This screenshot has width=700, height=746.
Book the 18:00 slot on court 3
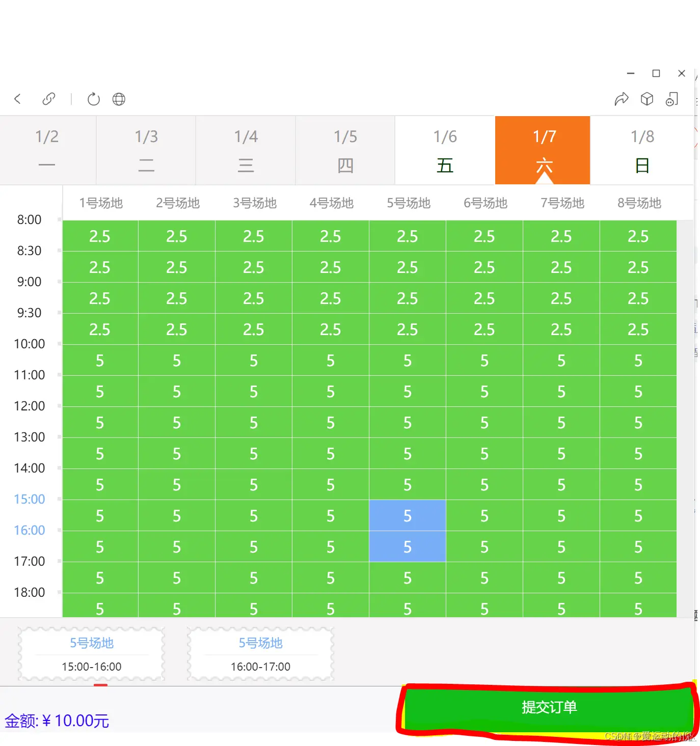coord(254,605)
